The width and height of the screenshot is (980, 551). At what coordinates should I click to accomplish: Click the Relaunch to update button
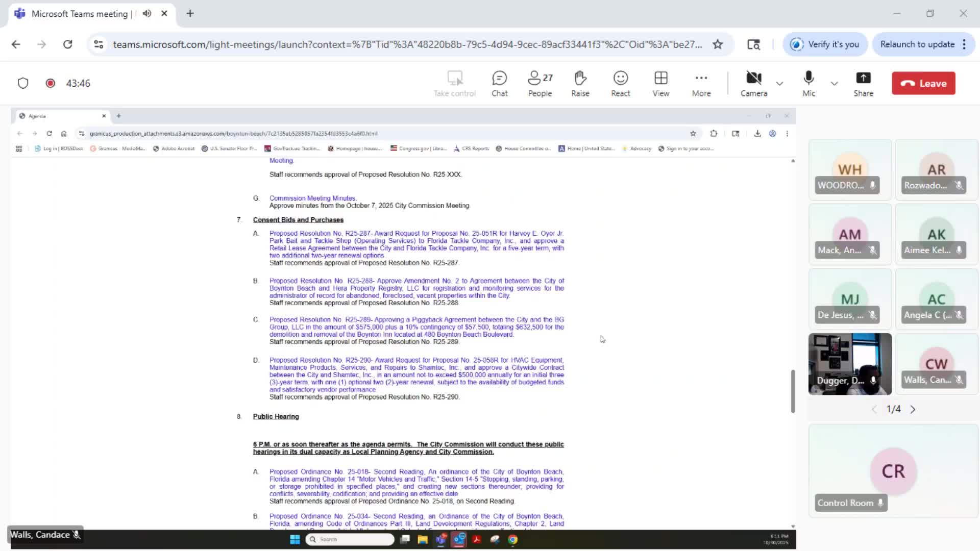tap(917, 44)
